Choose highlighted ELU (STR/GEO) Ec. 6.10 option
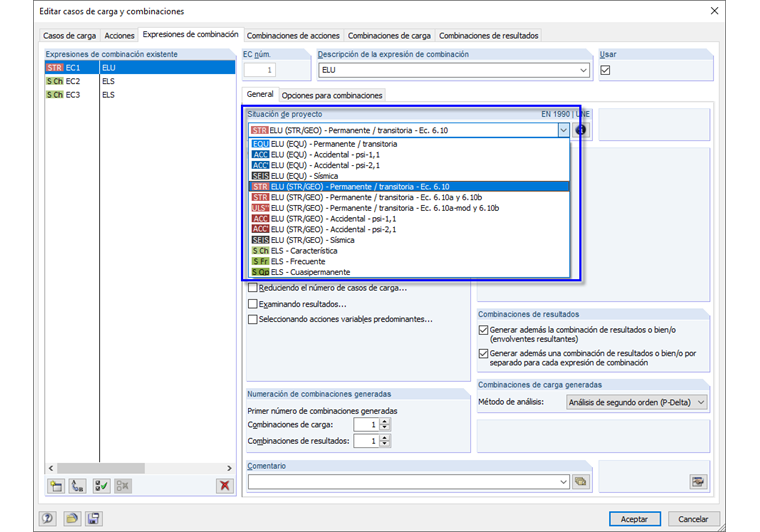The width and height of the screenshot is (760, 532). tap(409, 187)
